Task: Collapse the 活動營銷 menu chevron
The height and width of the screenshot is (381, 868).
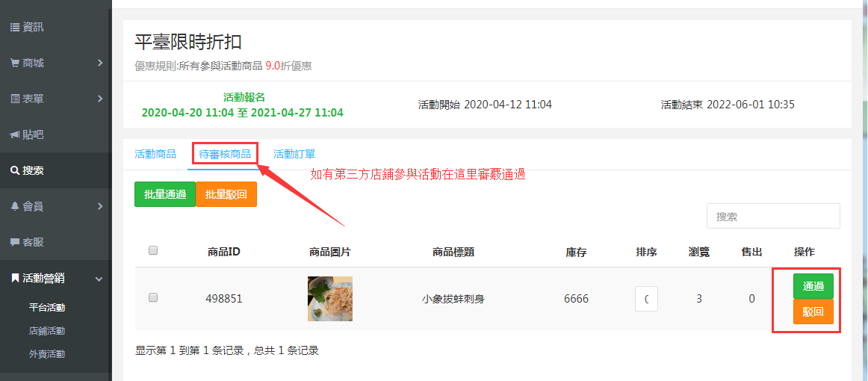Action: (99, 279)
